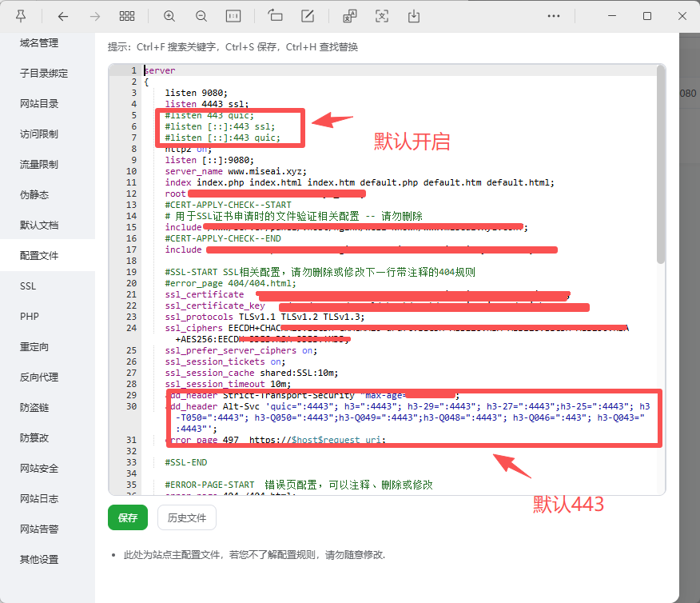Open the edit/annotate icon
This screenshot has height=603, width=700.
tap(307, 16)
